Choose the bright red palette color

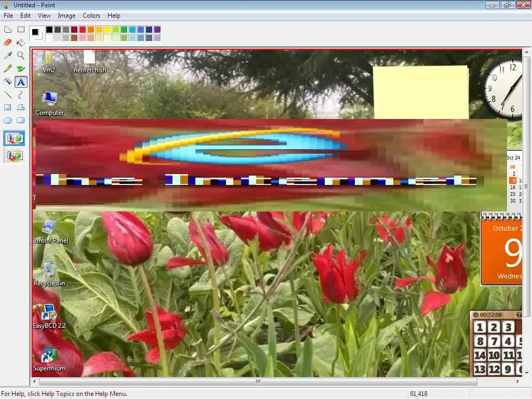pos(83,30)
